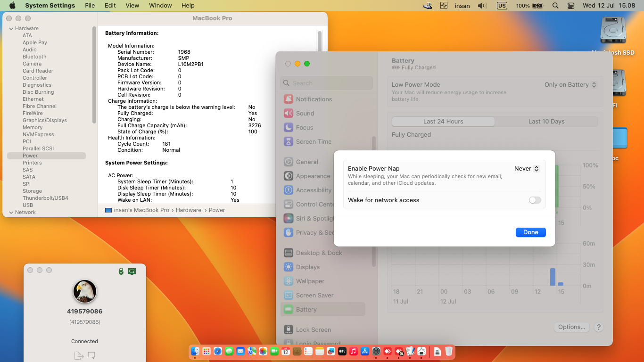Select the Battery icon in Settings sidebar

click(x=289, y=310)
